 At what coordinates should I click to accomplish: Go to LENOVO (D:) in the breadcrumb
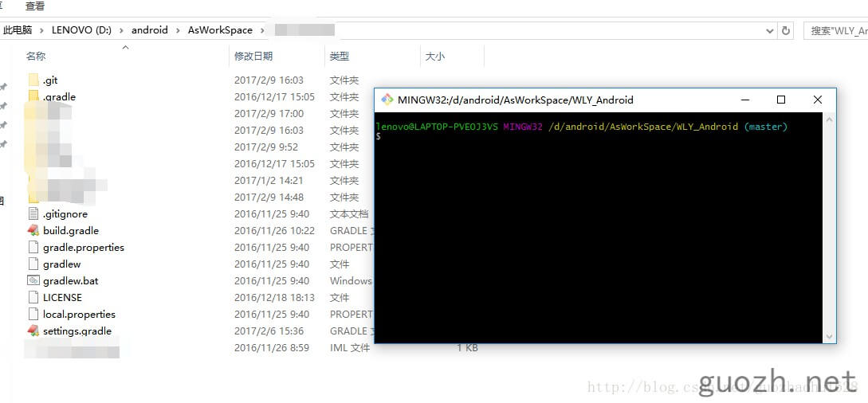tap(81, 30)
